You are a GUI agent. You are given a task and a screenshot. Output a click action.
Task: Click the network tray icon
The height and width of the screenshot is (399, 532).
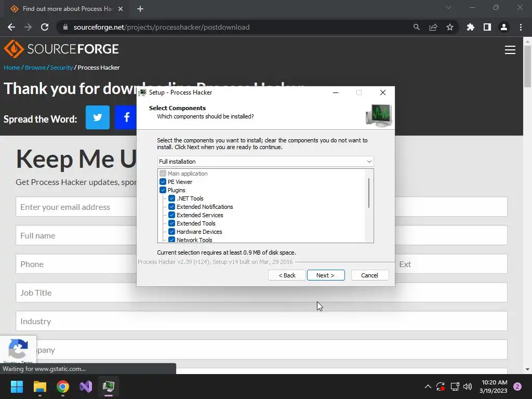[455, 387]
